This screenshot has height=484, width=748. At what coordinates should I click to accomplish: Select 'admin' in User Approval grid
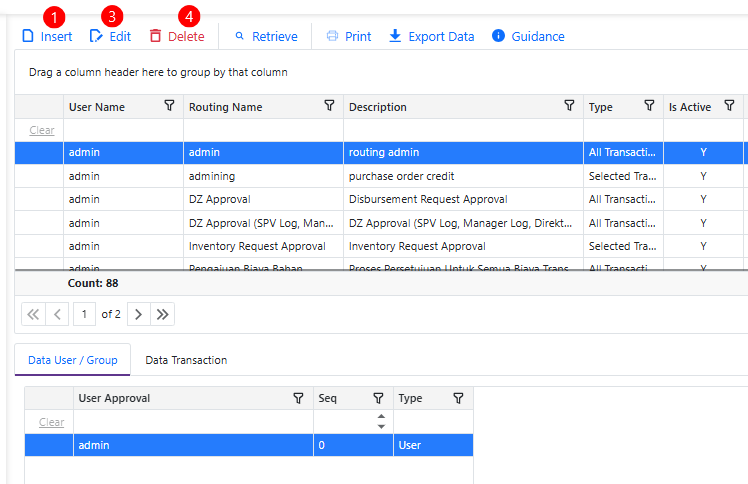pos(193,445)
